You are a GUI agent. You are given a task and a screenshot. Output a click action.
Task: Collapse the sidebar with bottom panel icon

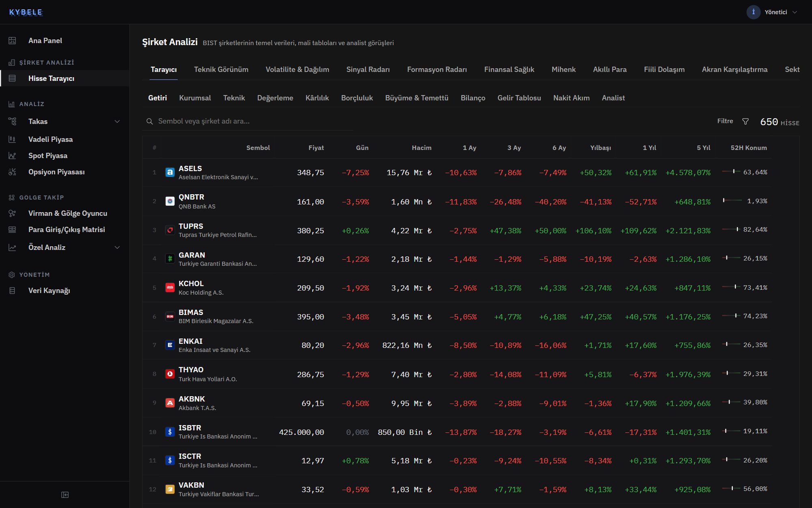click(65, 495)
